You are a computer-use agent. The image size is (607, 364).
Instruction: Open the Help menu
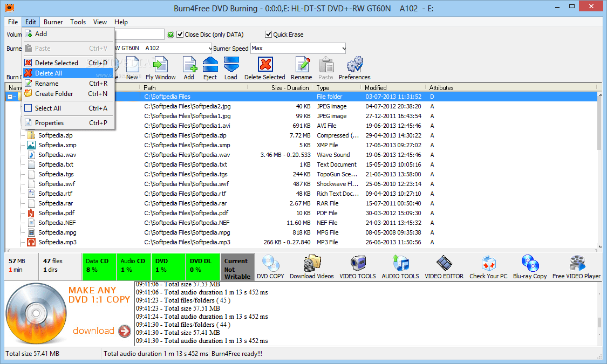tap(121, 22)
